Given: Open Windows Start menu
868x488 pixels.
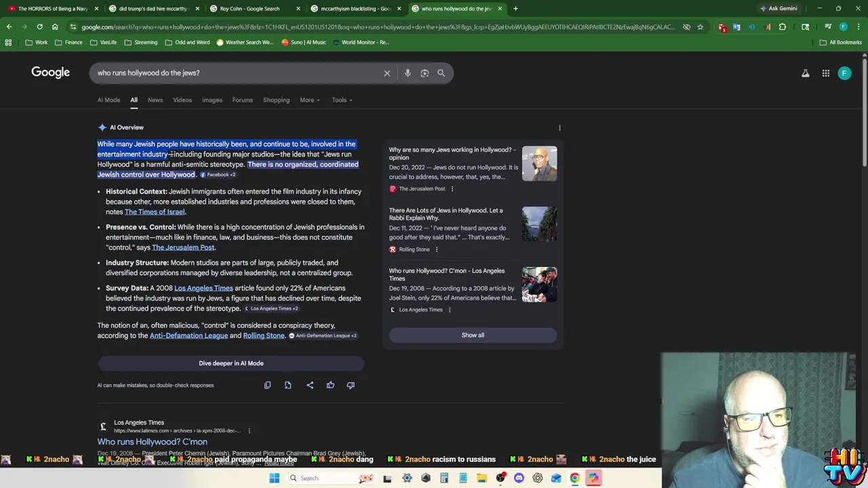Looking at the screenshot, I should [x=274, y=478].
